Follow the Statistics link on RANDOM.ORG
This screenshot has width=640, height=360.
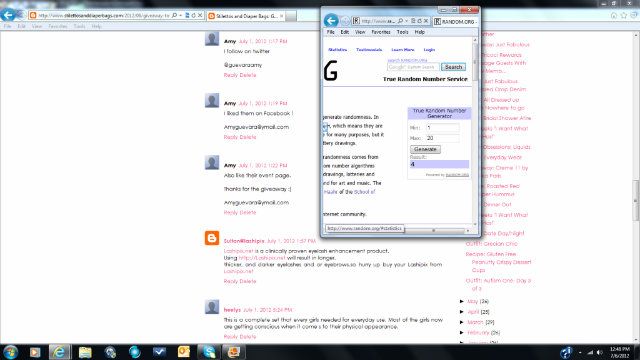[338, 50]
